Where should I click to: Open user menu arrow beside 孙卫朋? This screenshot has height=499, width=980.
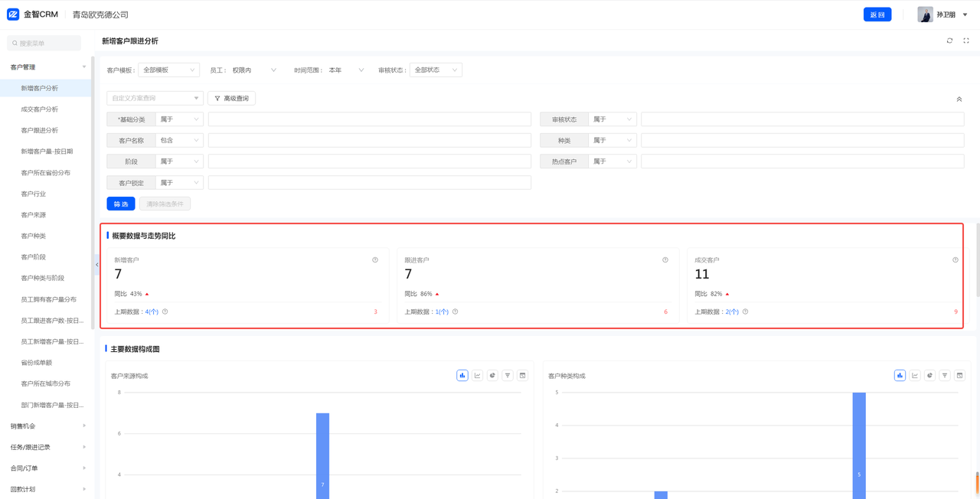pyautogui.click(x=965, y=15)
